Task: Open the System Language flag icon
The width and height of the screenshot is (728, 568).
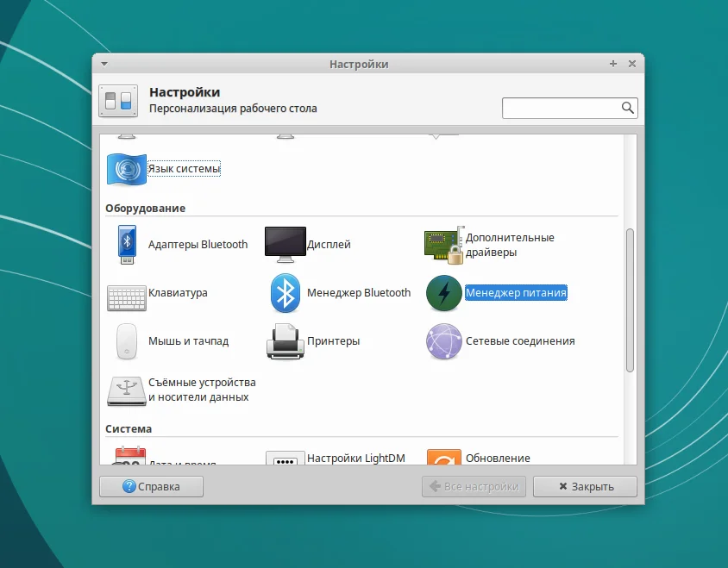Action: coord(127,170)
